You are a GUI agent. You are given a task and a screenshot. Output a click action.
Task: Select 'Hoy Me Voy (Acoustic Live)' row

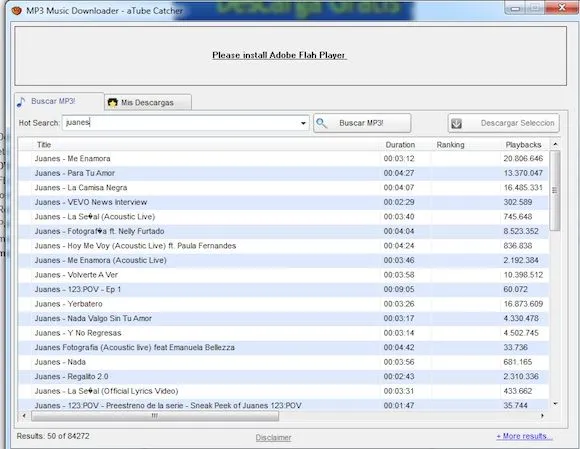click(x=283, y=246)
